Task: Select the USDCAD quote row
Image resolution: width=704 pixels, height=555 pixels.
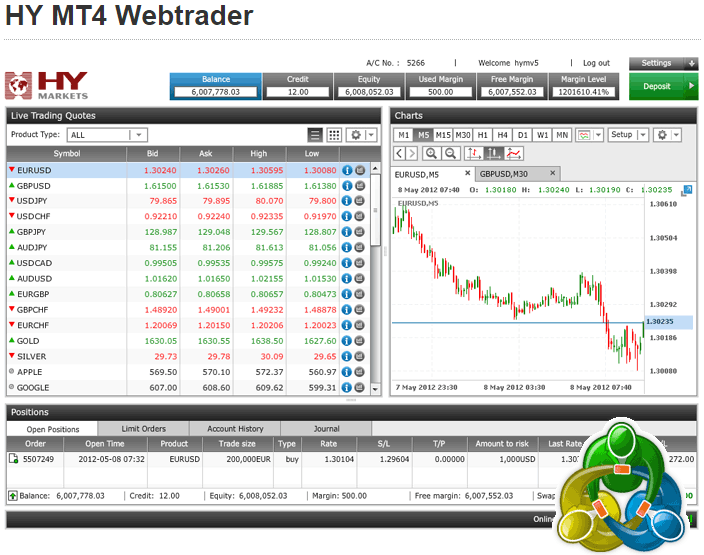Action: point(188,263)
